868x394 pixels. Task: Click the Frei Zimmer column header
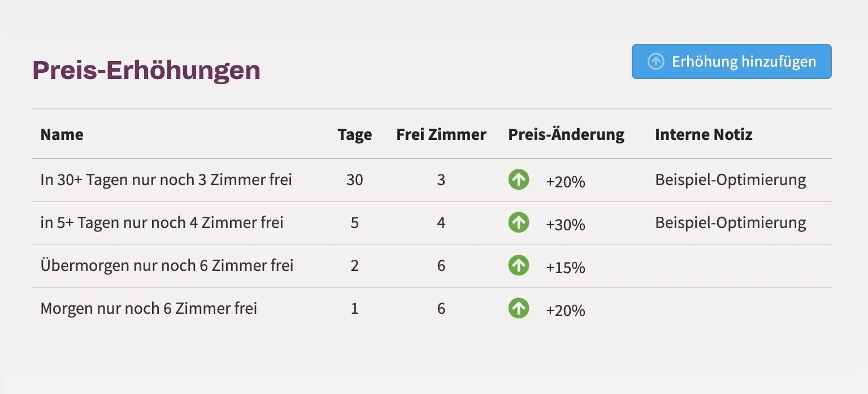pyautogui.click(x=441, y=134)
